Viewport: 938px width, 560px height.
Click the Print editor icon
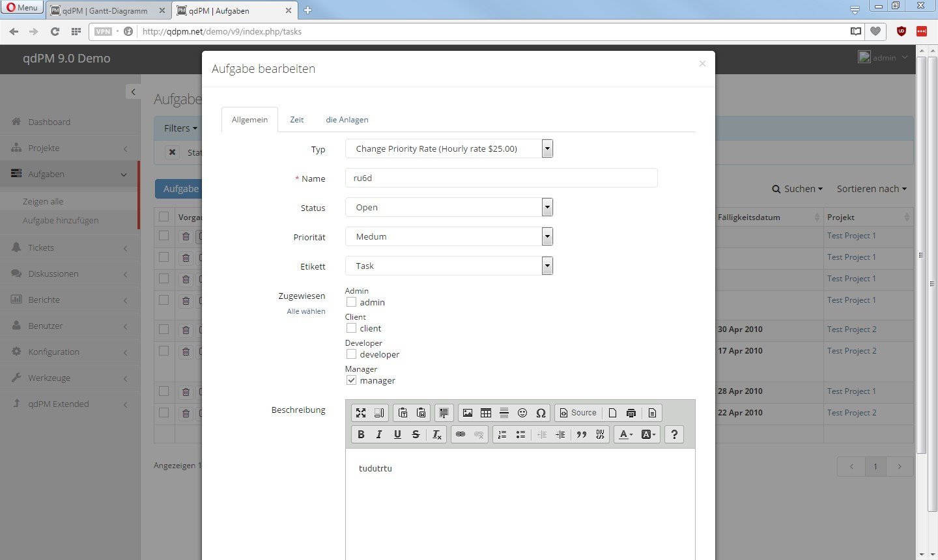pos(631,413)
